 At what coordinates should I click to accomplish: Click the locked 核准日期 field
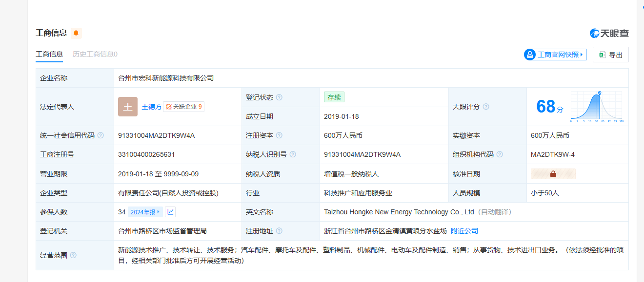point(553,174)
